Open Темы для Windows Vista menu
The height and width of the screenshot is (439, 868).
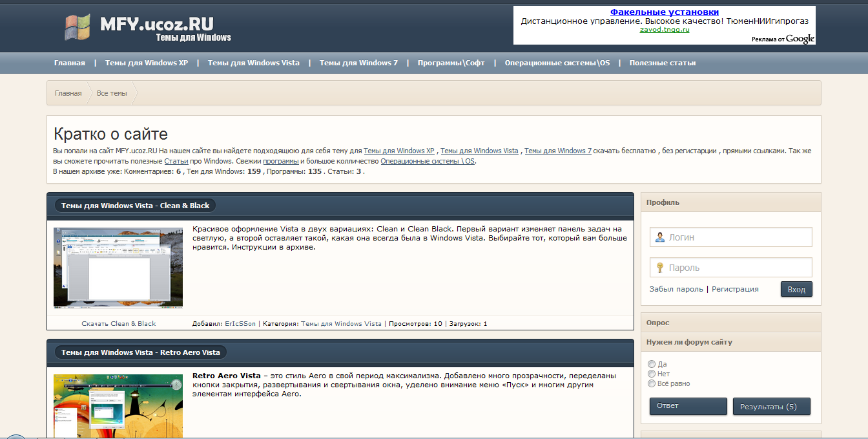(x=254, y=63)
